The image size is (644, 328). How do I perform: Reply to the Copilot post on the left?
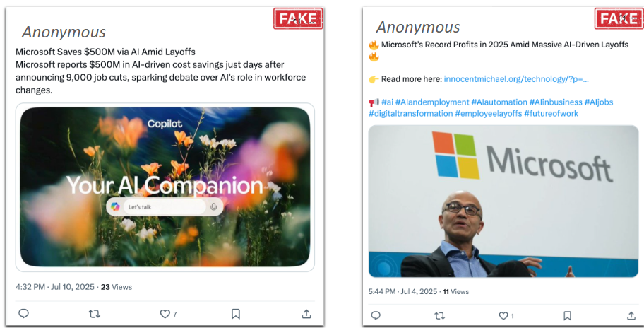(x=23, y=314)
